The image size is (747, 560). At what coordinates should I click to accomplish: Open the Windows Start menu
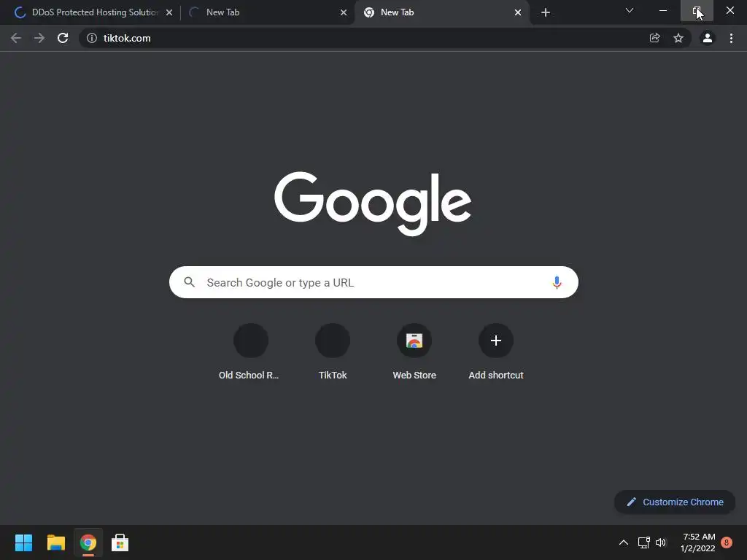coord(23,542)
